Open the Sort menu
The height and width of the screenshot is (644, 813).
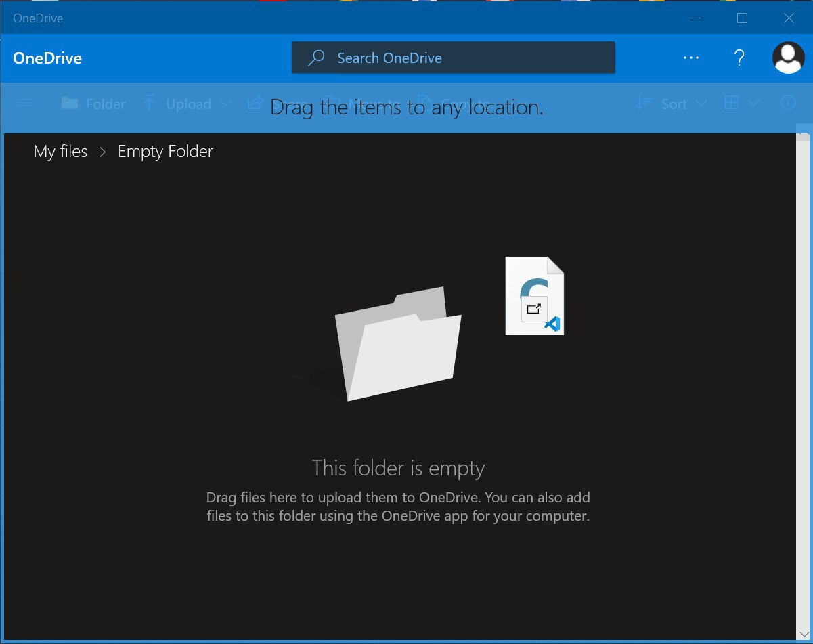tap(672, 104)
